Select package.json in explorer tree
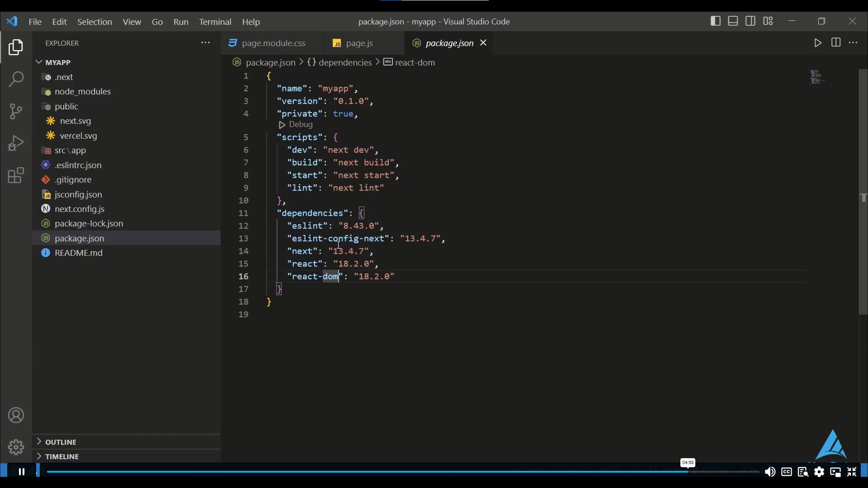The image size is (868, 488). tap(126, 238)
